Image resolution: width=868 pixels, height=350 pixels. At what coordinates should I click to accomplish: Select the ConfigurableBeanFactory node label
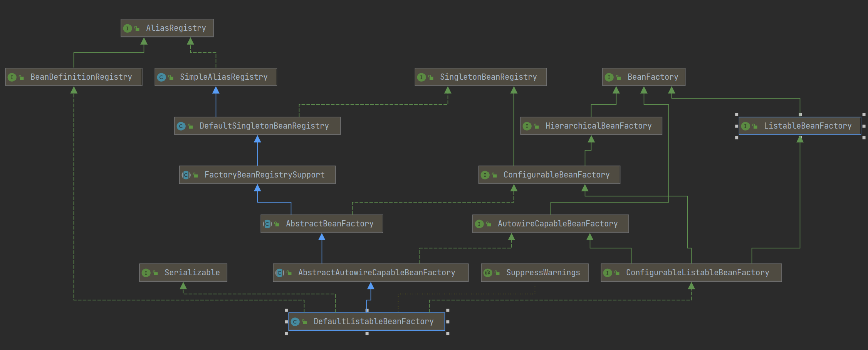(x=556, y=175)
